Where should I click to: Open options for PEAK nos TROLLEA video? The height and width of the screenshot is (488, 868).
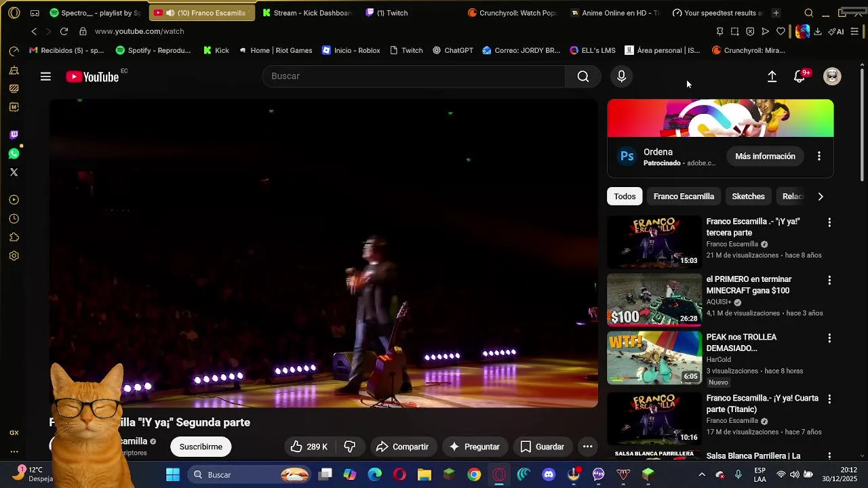pos(829,338)
